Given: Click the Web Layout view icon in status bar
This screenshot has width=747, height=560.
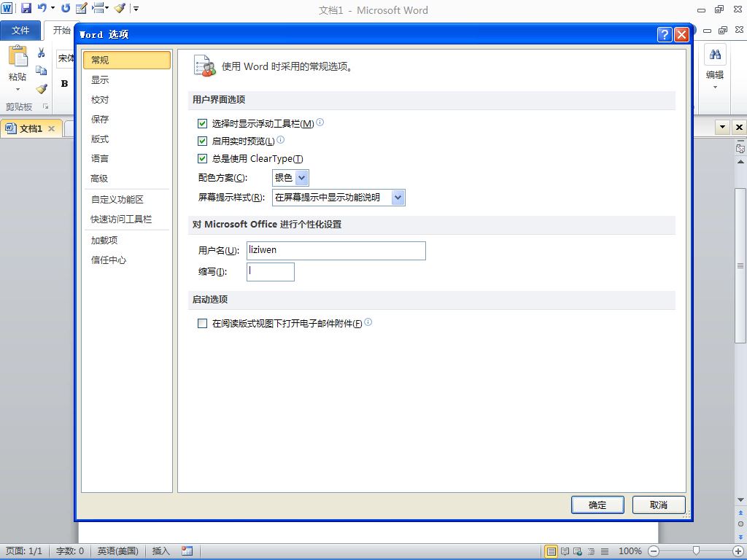Looking at the screenshot, I should pos(578,551).
